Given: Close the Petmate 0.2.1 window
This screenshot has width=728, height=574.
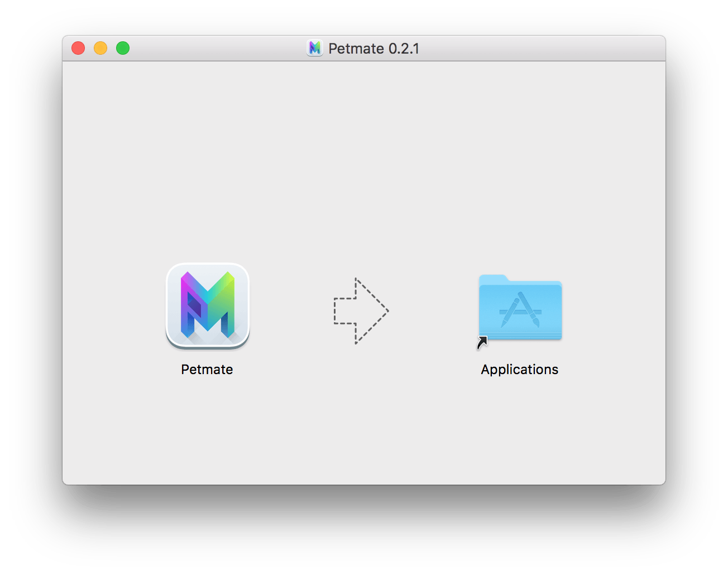Looking at the screenshot, I should click(x=78, y=48).
